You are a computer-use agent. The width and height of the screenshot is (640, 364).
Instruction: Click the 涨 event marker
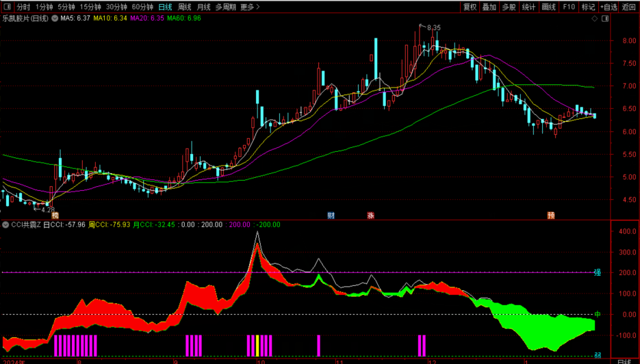[x=370, y=215]
